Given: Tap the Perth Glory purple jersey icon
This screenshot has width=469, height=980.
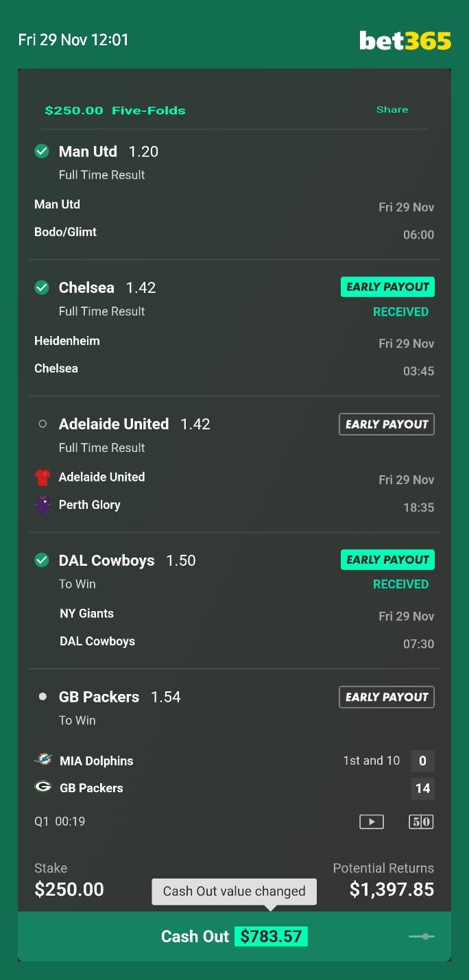Looking at the screenshot, I should click(43, 505).
